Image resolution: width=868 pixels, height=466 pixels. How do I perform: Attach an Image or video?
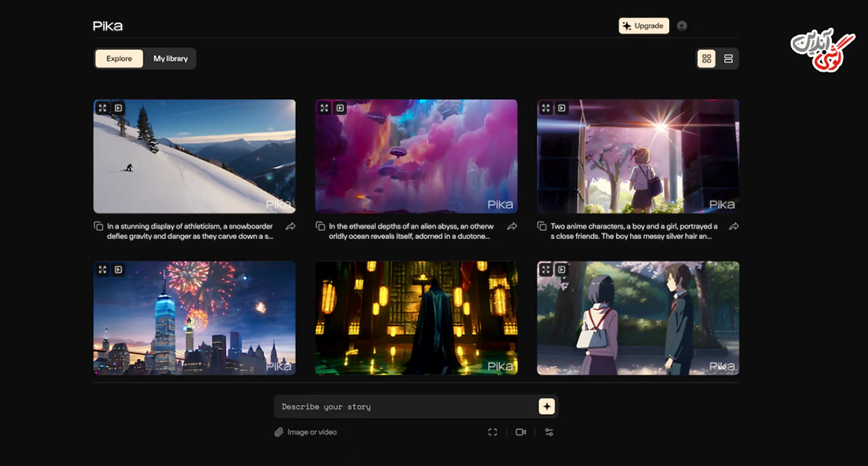click(x=305, y=432)
